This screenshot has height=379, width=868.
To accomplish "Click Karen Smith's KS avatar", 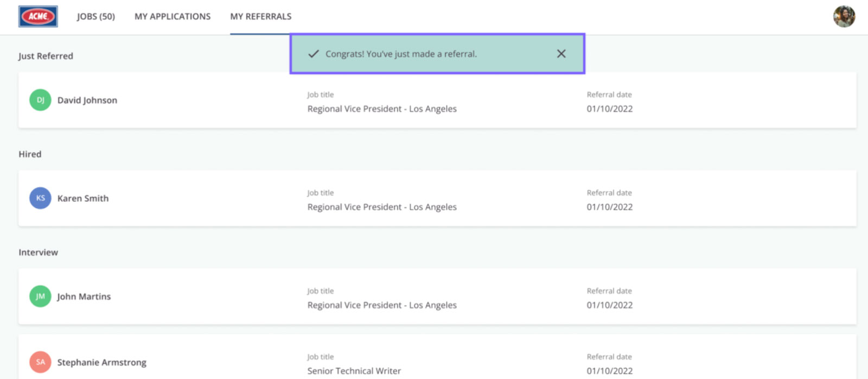I will [40, 198].
